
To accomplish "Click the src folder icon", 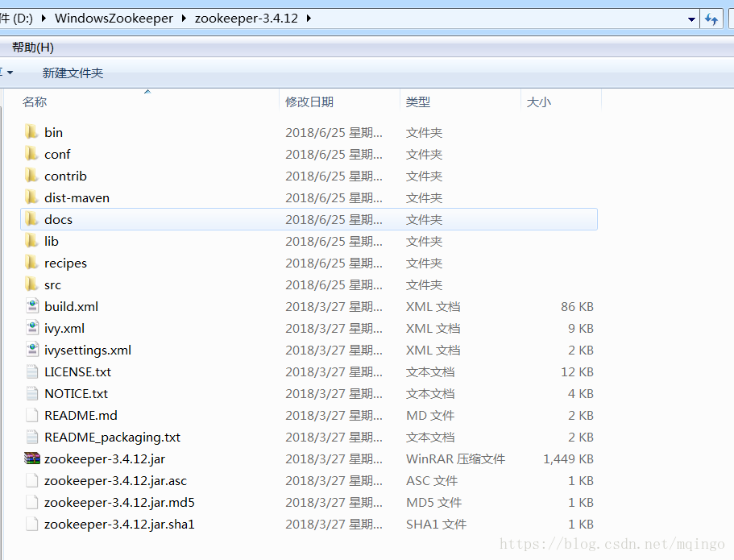I will [x=31, y=284].
